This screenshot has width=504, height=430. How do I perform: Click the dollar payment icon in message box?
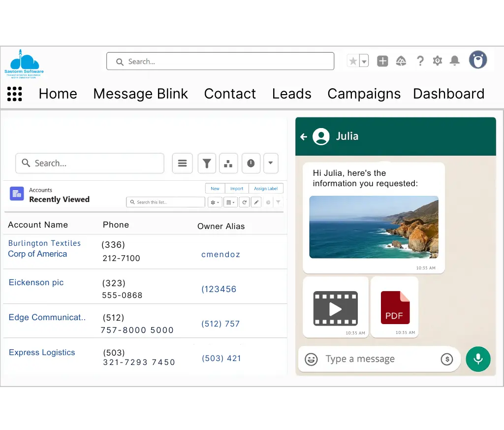point(446,359)
